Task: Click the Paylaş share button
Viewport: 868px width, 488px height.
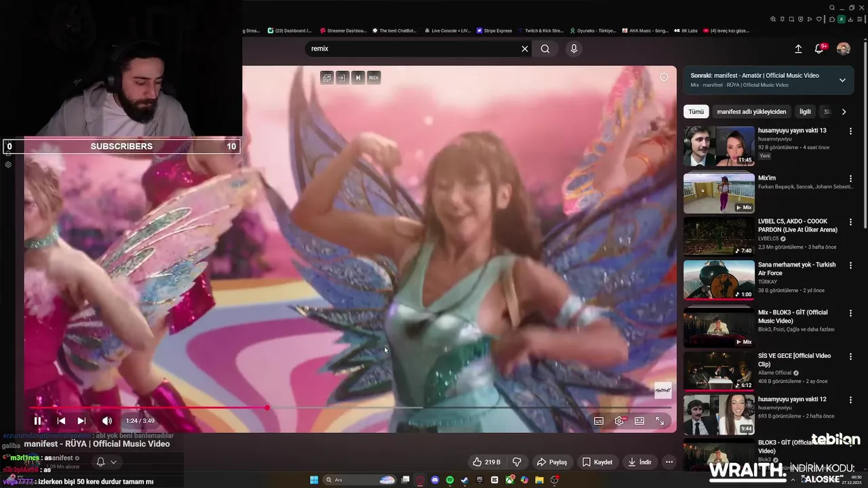Action: click(x=551, y=462)
